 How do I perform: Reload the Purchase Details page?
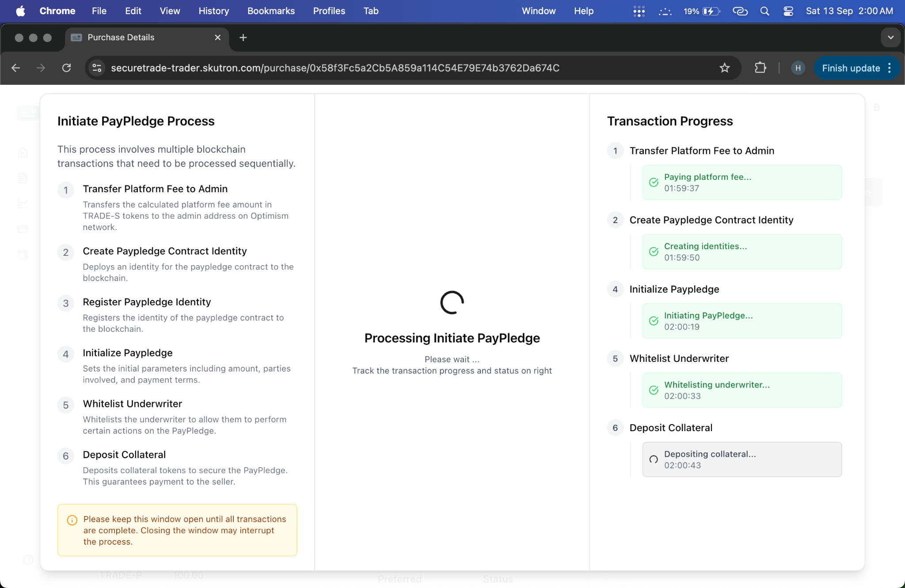(x=66, y=68)
